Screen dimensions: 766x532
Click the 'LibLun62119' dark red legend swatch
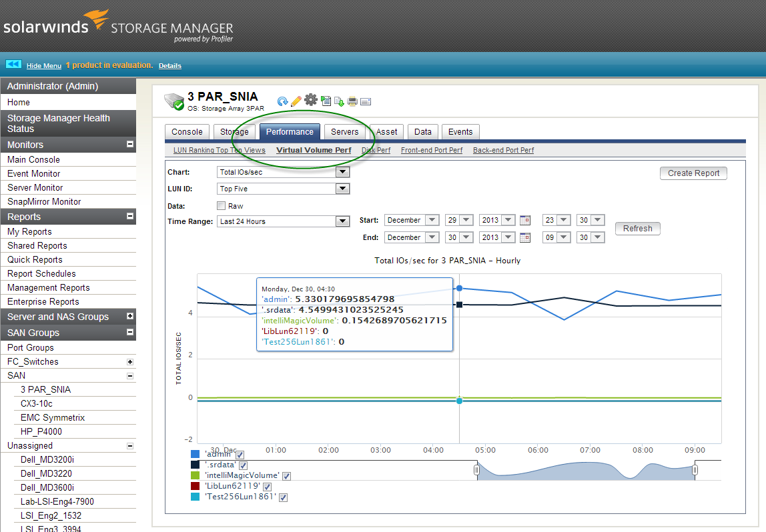click(196, 486)
